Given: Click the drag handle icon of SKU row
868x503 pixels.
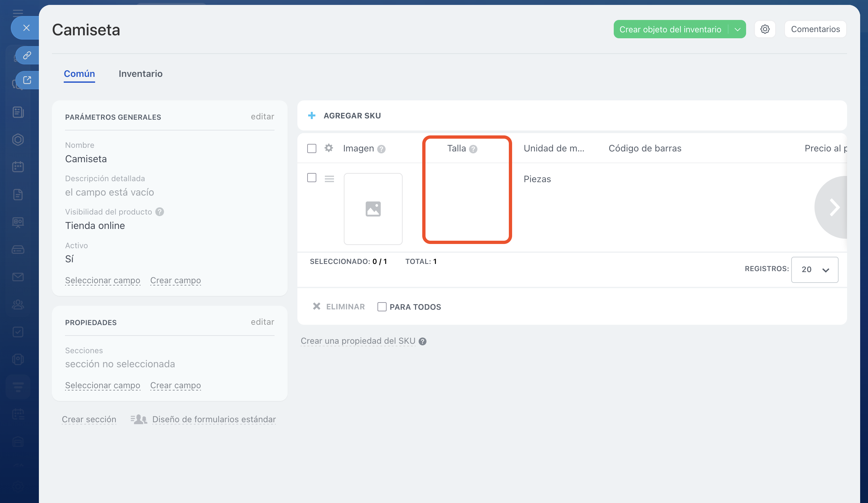Looking at the screenshot, I should click(x=329, y=179).
